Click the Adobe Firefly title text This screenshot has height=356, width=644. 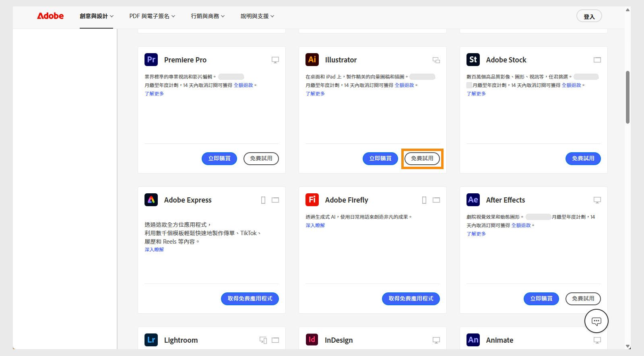coord(347,200)
